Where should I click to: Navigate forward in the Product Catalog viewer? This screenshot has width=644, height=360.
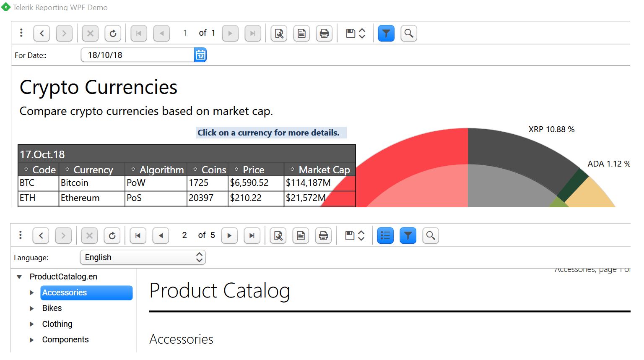pos(63,235)
